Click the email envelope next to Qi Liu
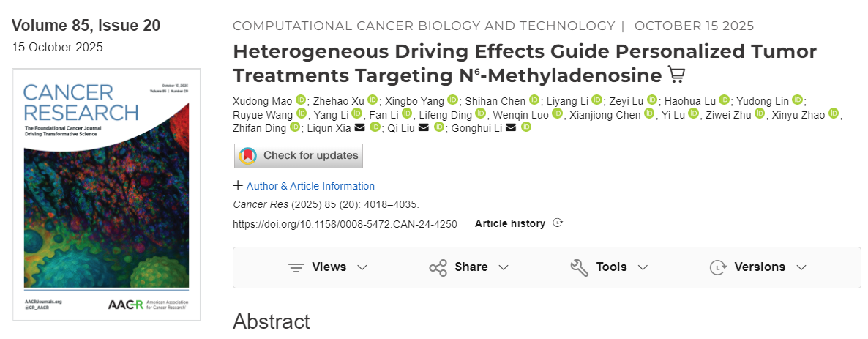Viewport: 868px width, 339px height. pyautogui.click(x=424, y=127)
